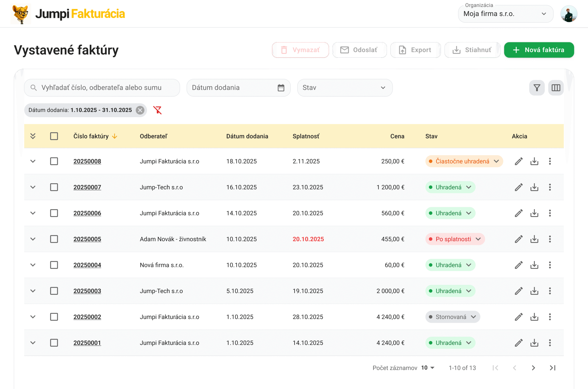Tick checkbox for invoice 20250007
The height and width of the screenshot is (389, 588).
point(54,187)
